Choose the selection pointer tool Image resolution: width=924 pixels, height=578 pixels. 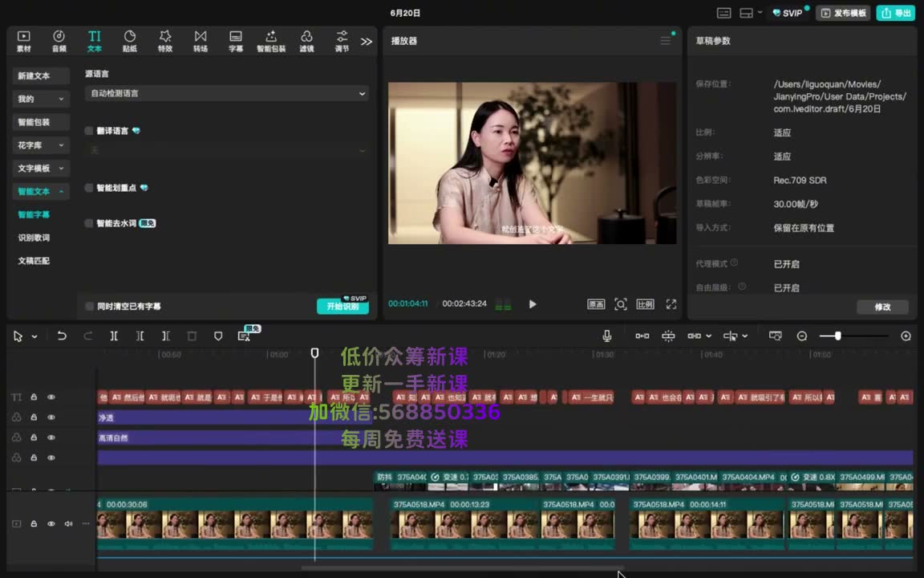coord(18,336)
